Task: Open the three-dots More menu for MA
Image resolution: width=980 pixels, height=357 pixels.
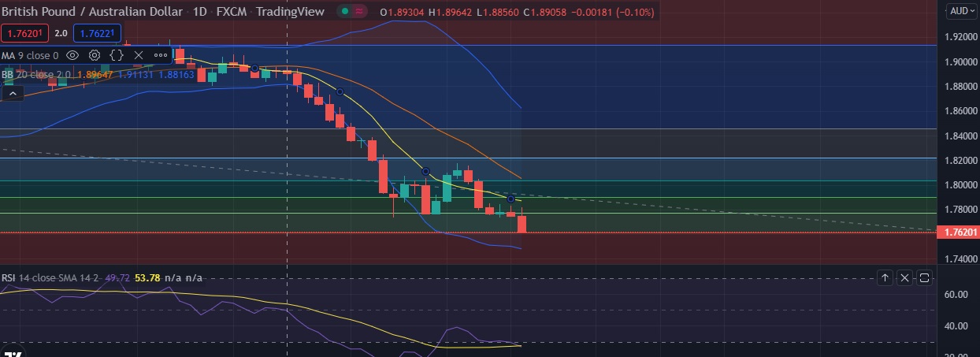Action: point(161,55)
